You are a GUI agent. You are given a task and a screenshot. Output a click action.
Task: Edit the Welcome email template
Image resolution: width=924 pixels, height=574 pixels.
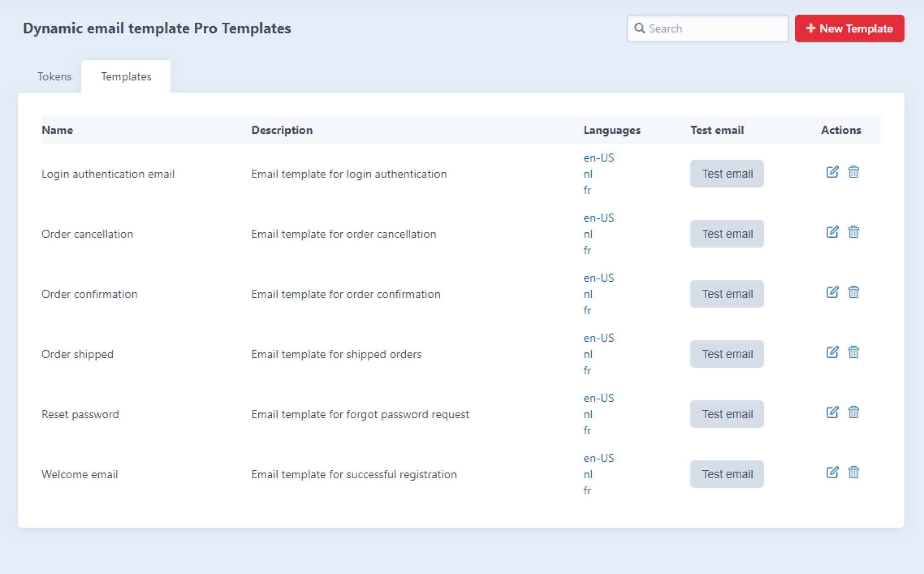tap(832, 472)
